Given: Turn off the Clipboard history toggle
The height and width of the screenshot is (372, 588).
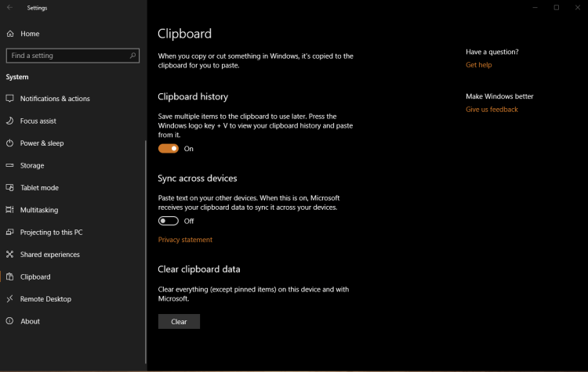Looking at the screenshot, I should point(169,149).
